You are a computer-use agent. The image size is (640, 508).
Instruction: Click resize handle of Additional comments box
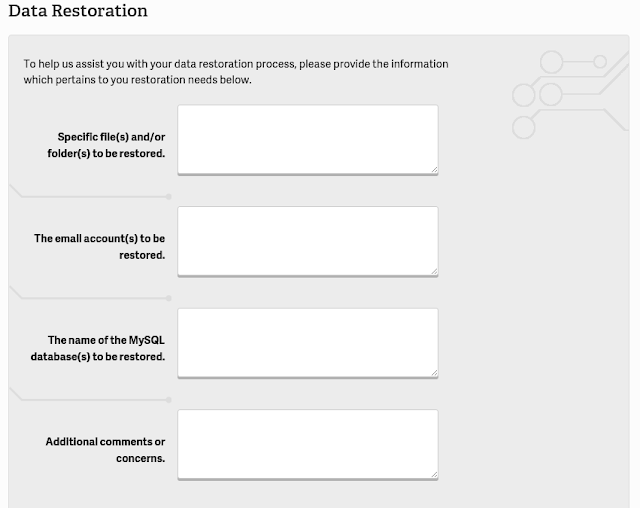coord(434,475)
